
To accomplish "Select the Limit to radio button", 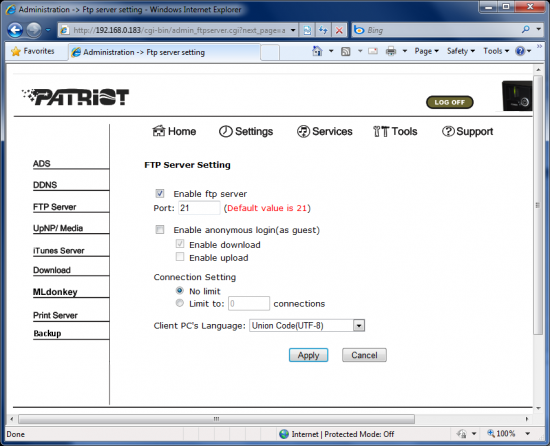I will coord(180,303).
